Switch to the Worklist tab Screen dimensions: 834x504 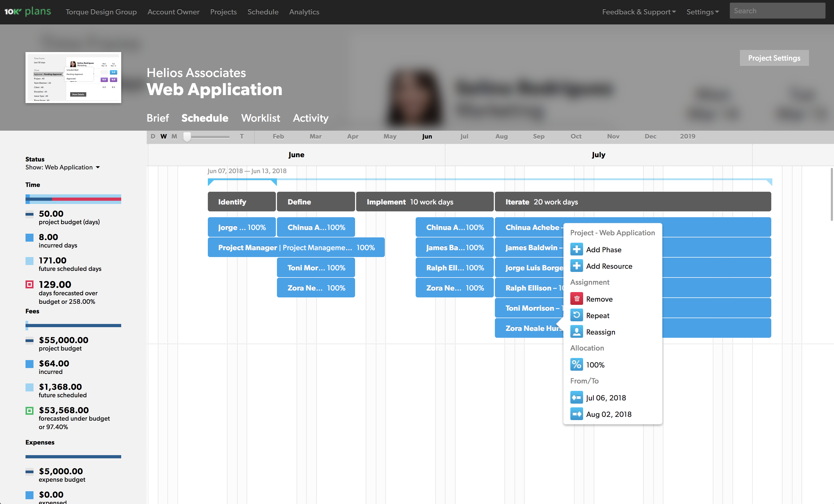click(261, 118)
